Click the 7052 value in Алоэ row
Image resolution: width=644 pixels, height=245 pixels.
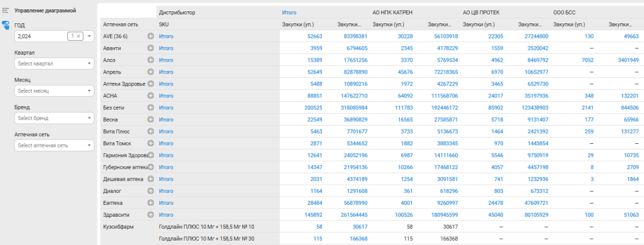pyautogui.click(x=588, y=60)
